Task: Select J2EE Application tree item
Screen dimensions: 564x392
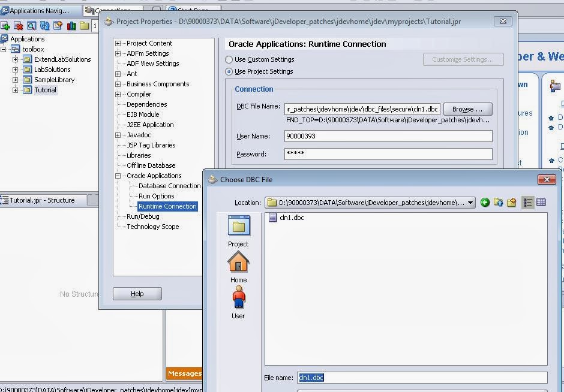Action: pos(150,125)
